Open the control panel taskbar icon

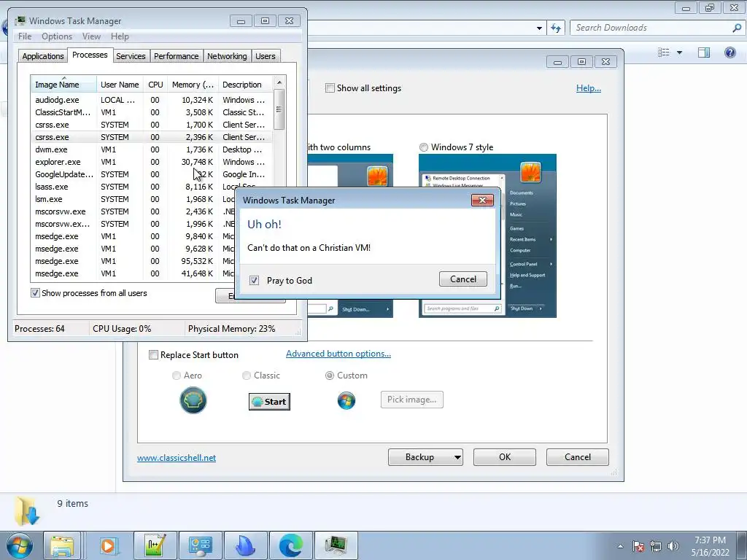click(x=200, y=545)
